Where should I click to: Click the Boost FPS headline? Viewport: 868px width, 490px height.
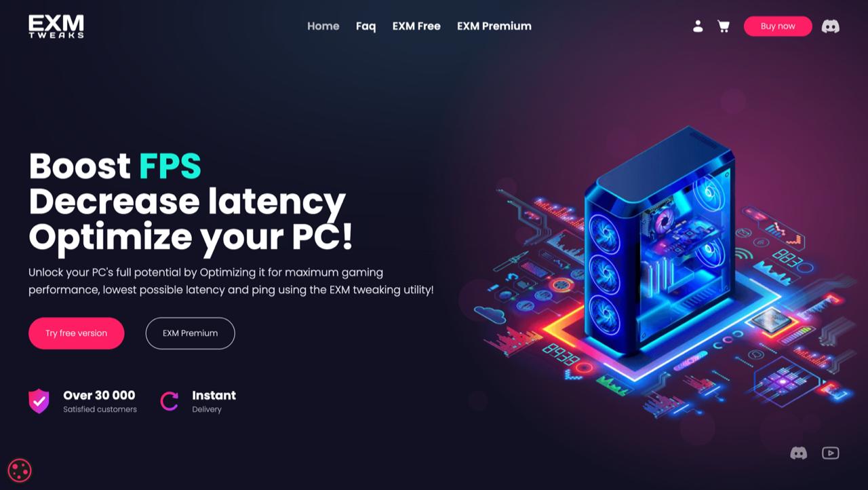point(115,166)
